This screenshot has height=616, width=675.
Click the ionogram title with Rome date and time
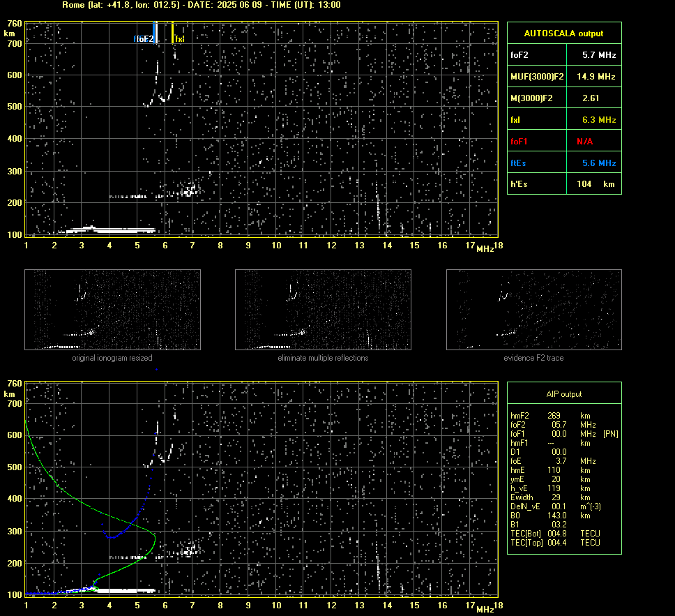click(x=202, y=5)
